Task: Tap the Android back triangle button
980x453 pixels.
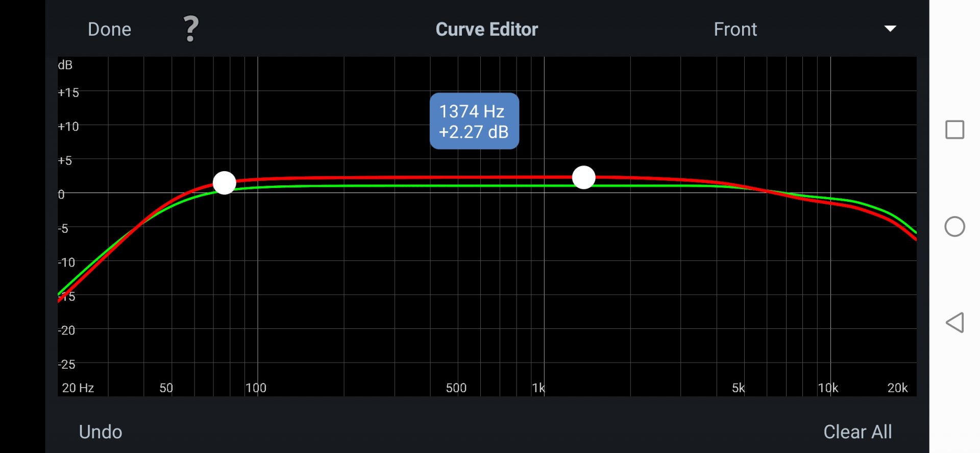Action: (x=954, y=323)
